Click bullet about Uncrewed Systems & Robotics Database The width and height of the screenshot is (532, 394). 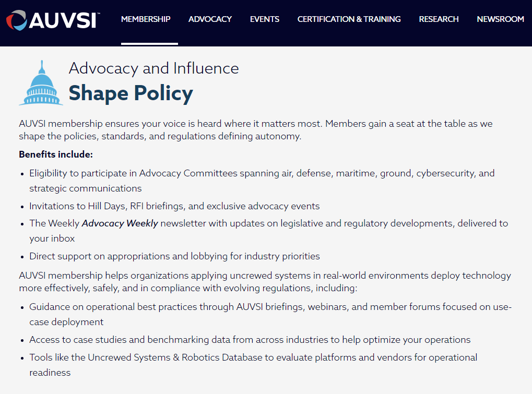click(x=253, y=365)
